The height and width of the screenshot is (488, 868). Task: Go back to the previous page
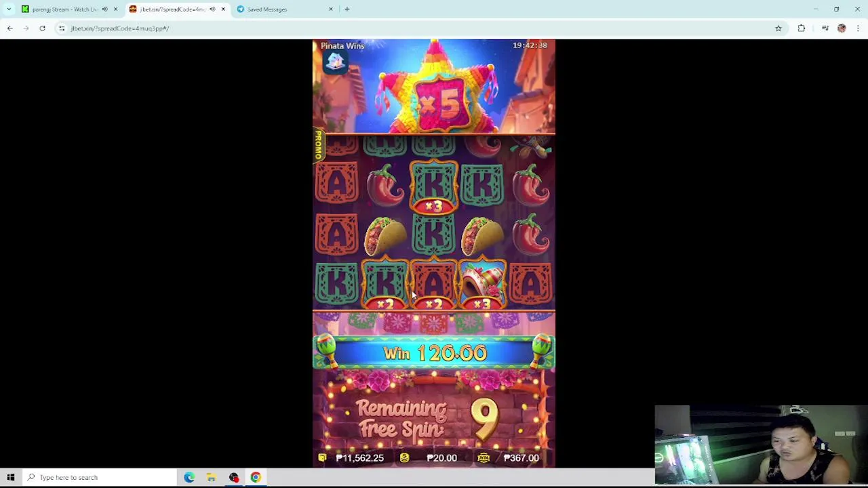click(x=9, y=28)
